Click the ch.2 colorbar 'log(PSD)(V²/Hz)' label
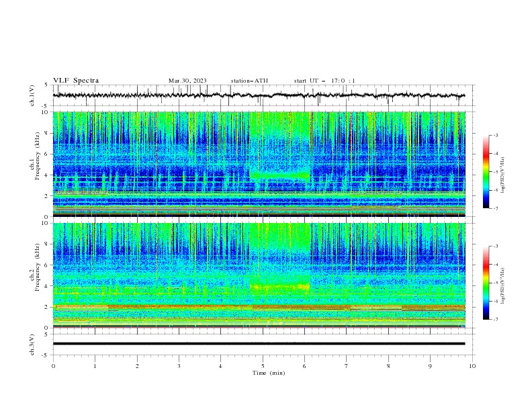 click(x=503, y=286)
